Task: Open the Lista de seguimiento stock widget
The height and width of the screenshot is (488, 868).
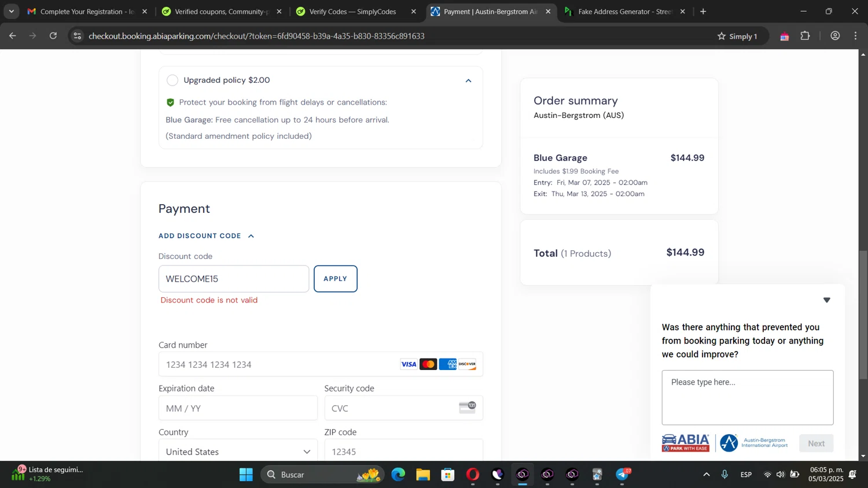Action: [47, 474]
